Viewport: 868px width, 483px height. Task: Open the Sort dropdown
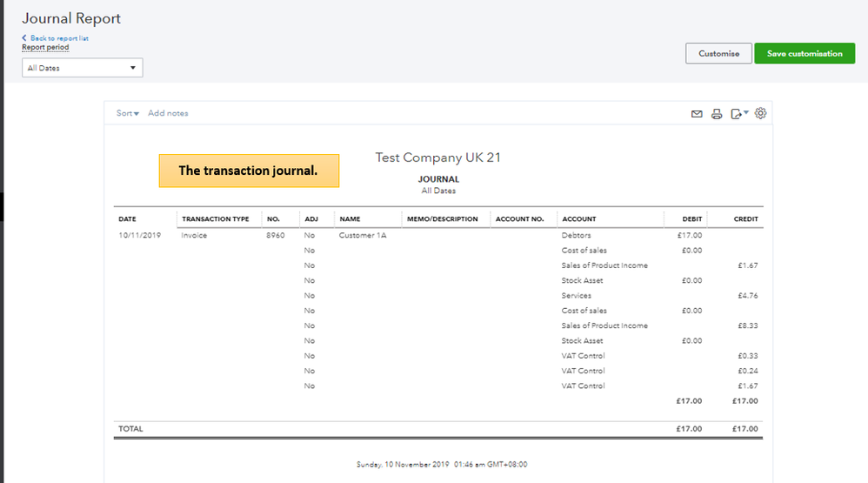[127, 113]
